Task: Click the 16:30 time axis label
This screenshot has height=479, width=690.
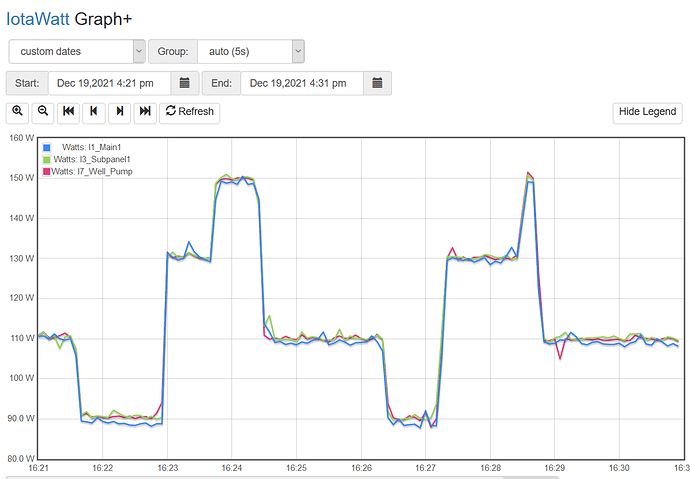Action: tap(619, 468)
